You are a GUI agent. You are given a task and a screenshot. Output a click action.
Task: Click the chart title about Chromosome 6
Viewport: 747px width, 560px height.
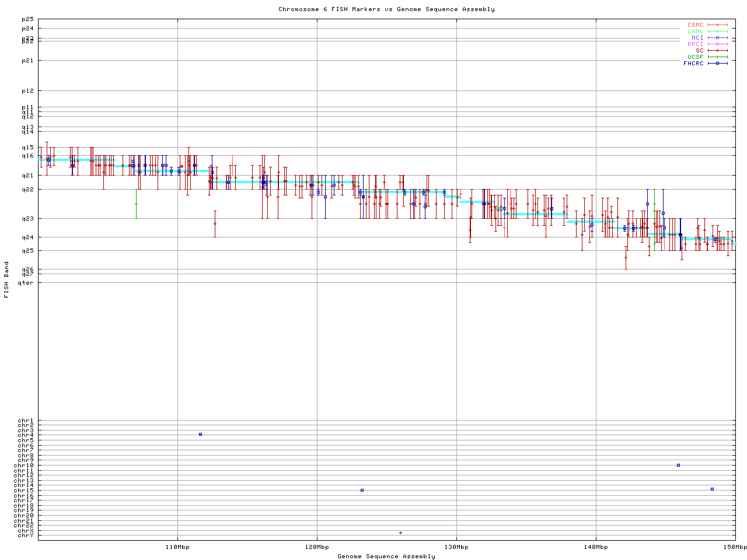[x=386, y=9]
